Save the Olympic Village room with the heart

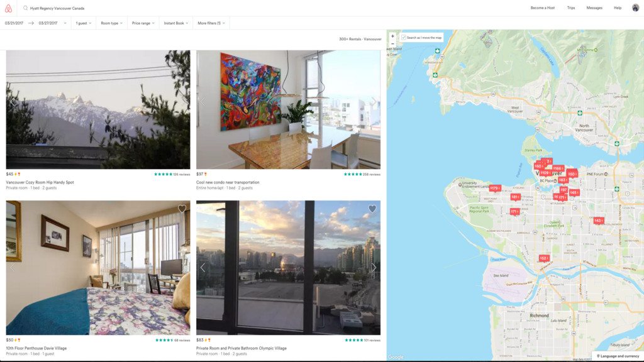[372, 209]
